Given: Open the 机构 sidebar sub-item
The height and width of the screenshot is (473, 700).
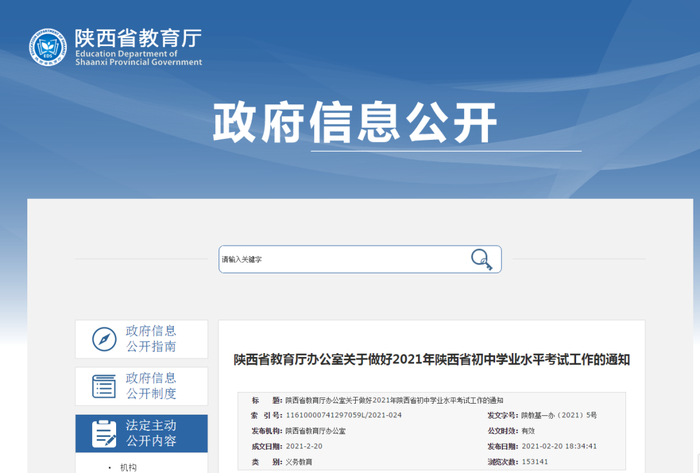Looking at the screenshot, I should (128, 467).
